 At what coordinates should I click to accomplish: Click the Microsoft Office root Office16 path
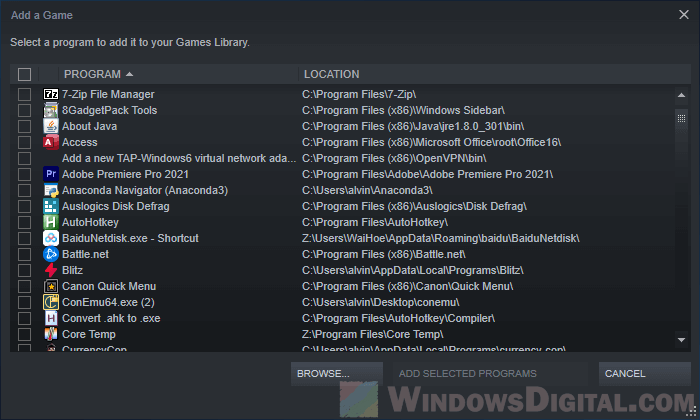tap(431, 142)
